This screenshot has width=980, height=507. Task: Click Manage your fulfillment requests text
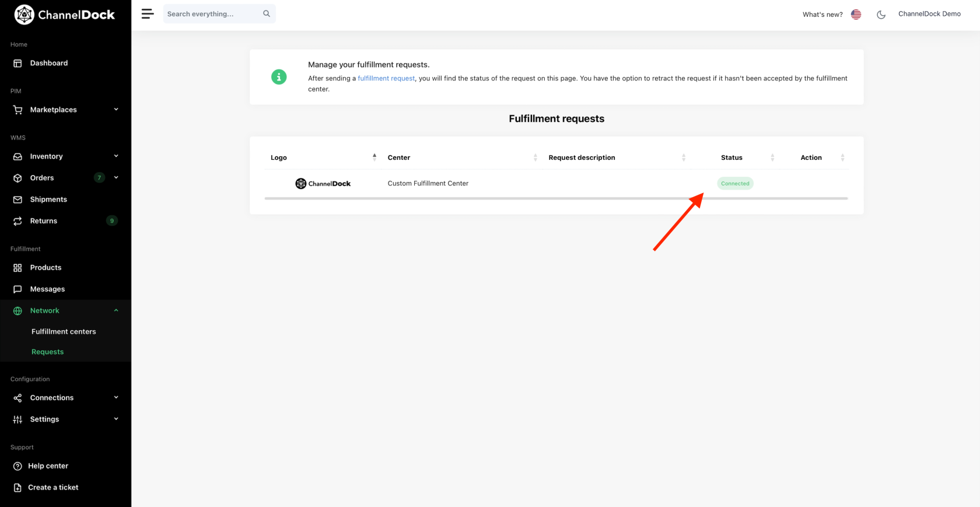[369, 65]
